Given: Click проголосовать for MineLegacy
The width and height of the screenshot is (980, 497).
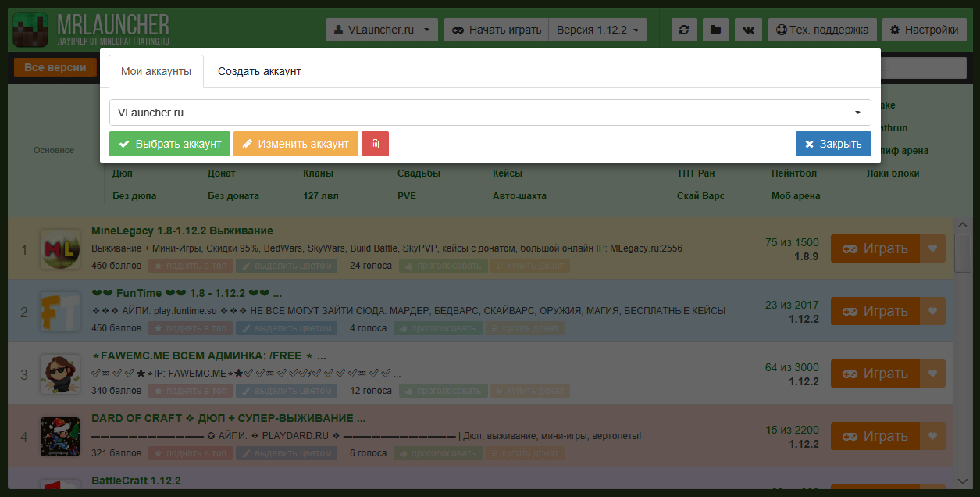Looking at the screenshot, I should point(444,266).
